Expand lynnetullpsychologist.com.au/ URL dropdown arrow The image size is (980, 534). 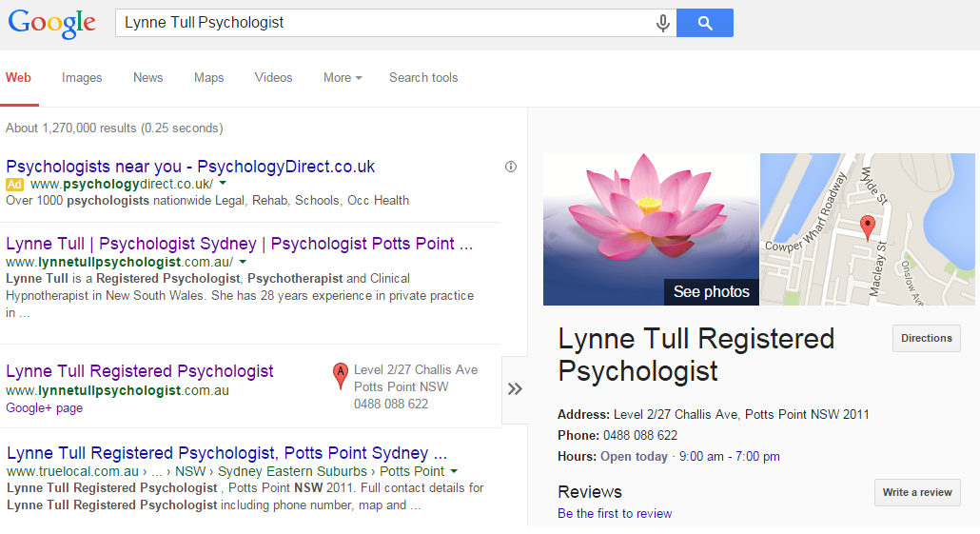click(x=244, y=262)
